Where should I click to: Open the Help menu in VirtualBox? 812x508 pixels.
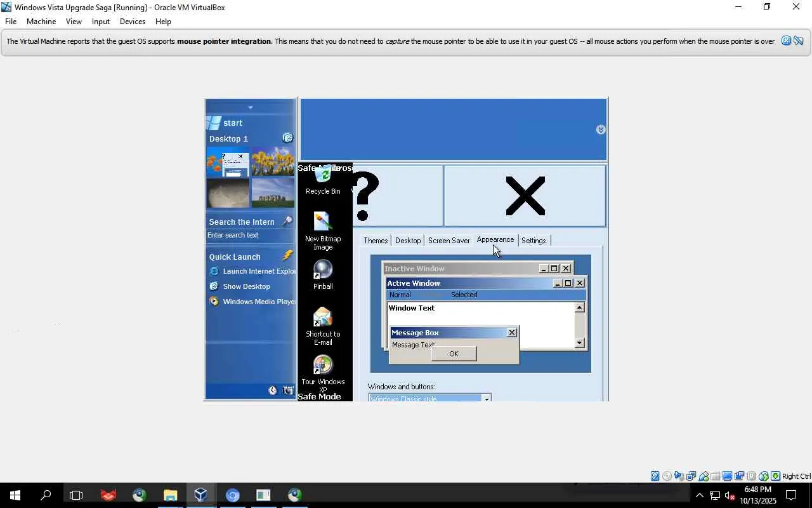tap(163, 22)
